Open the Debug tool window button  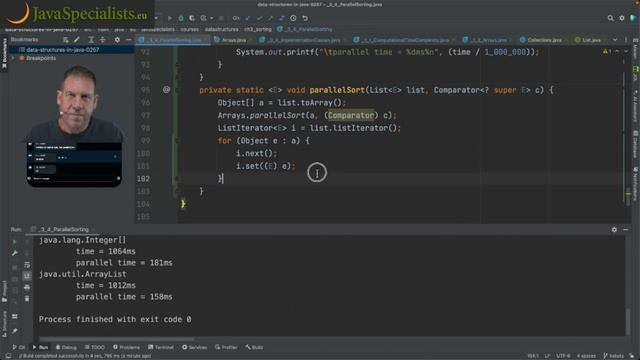coord(66,347)
